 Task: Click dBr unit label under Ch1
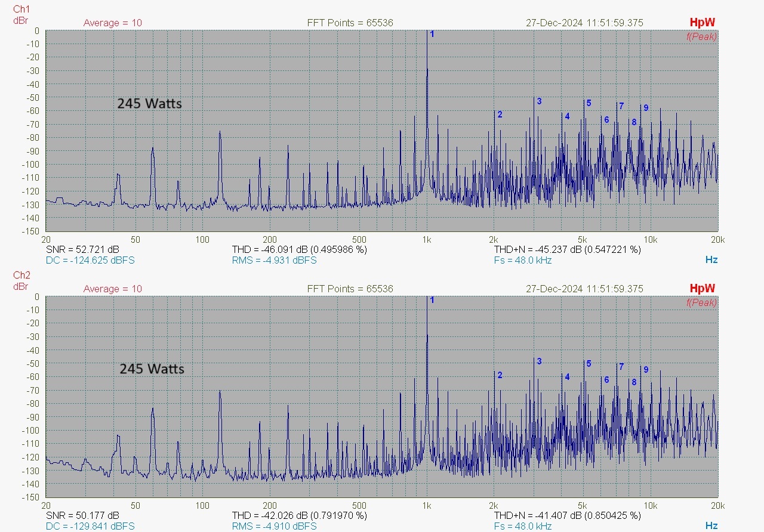pos(21,20)
